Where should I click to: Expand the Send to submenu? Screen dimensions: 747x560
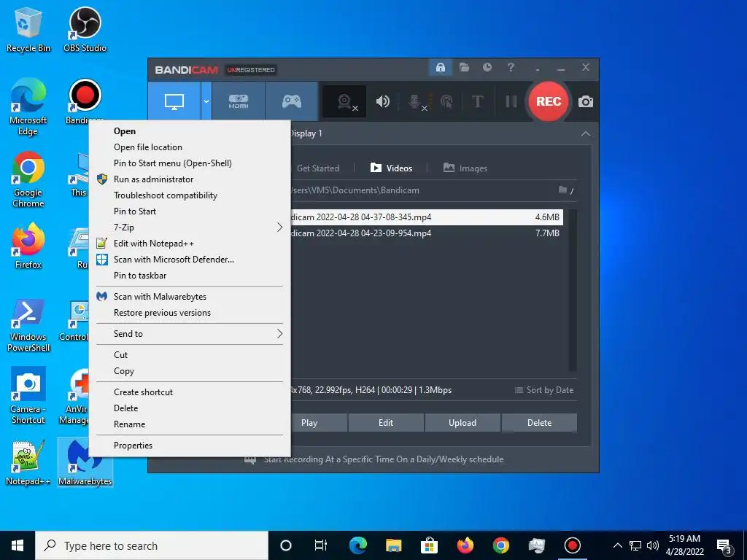(190, 334)
